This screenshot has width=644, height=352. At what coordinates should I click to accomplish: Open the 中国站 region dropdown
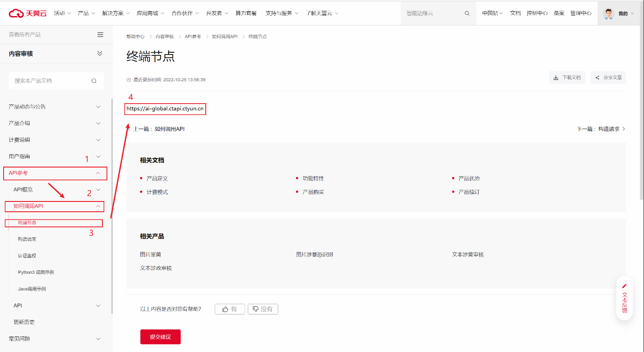pyautogui.click(x=492, y=13)
